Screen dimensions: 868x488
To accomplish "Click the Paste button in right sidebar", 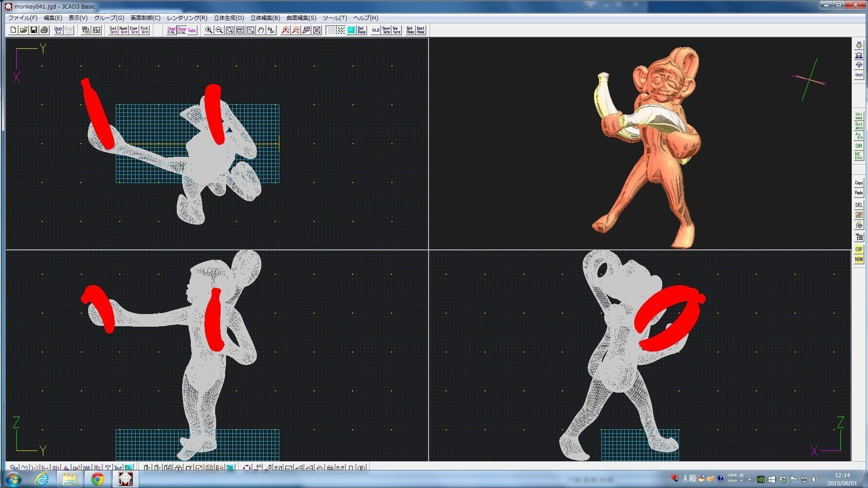I will tap(859, 193).
